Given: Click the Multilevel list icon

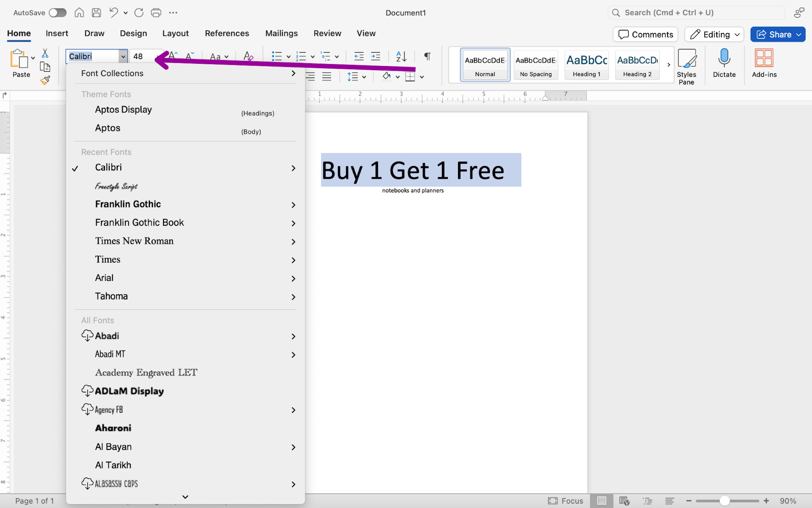Looking at the screenshot, I should pyautogui.click(x=325, y=56).
